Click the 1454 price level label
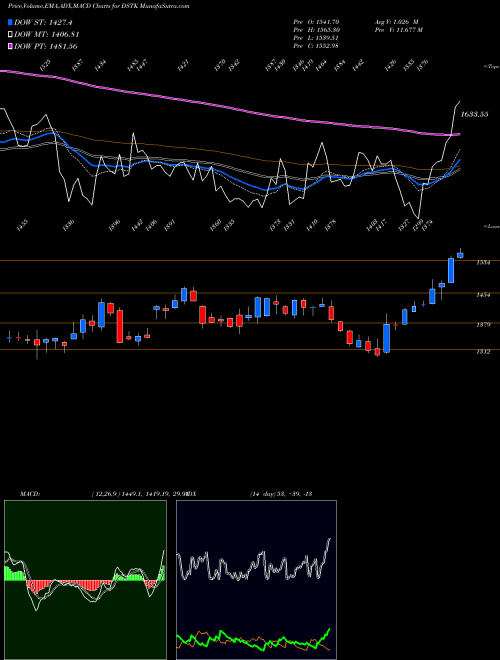This screenshot has height=660, width=500. coord(483,295)
